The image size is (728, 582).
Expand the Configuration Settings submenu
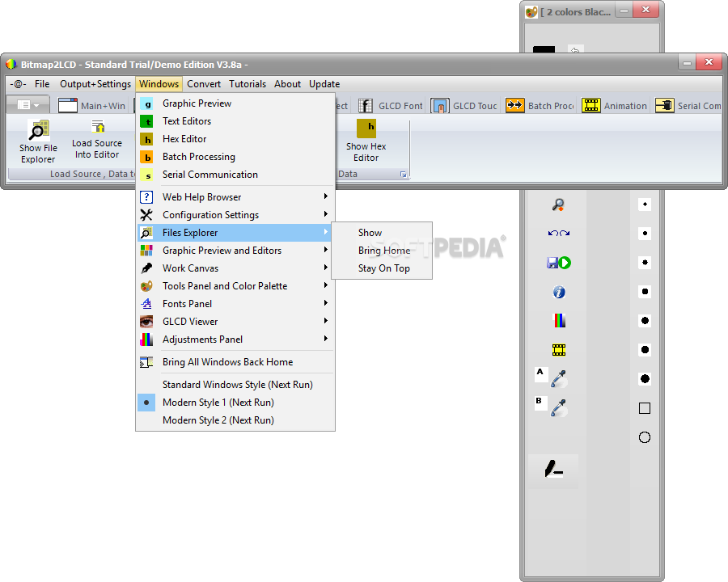tap(235, 215)
